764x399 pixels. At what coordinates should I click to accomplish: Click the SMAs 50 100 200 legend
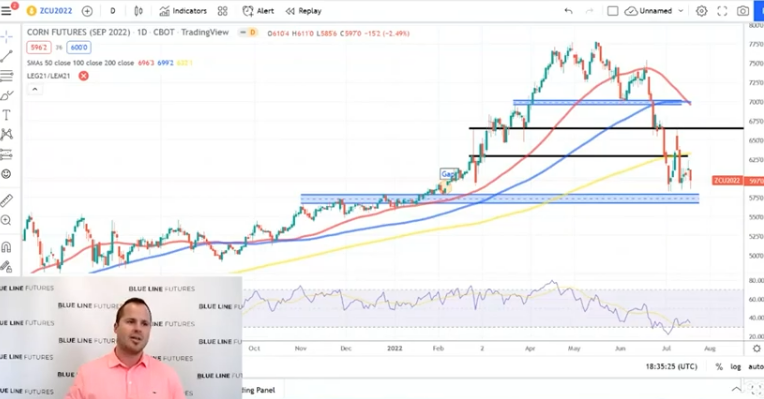(x=80, y=63)
